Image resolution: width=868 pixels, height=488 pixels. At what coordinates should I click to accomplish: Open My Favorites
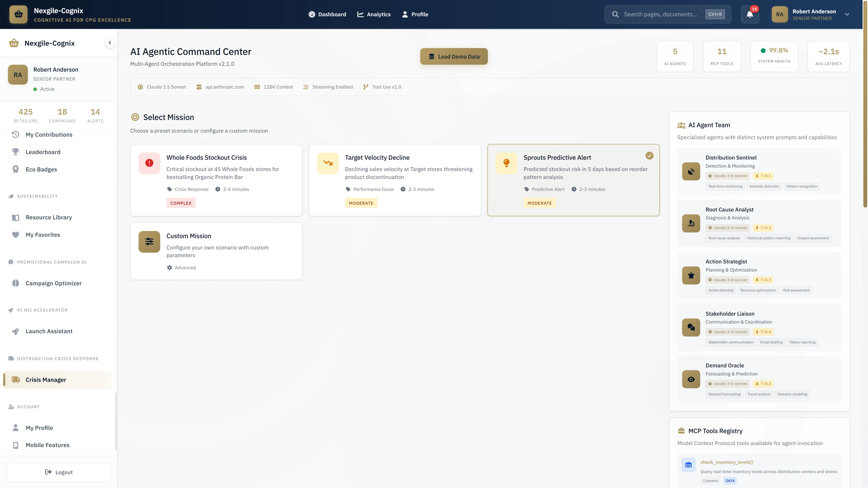pyautogui.click(x=42, y=235)
